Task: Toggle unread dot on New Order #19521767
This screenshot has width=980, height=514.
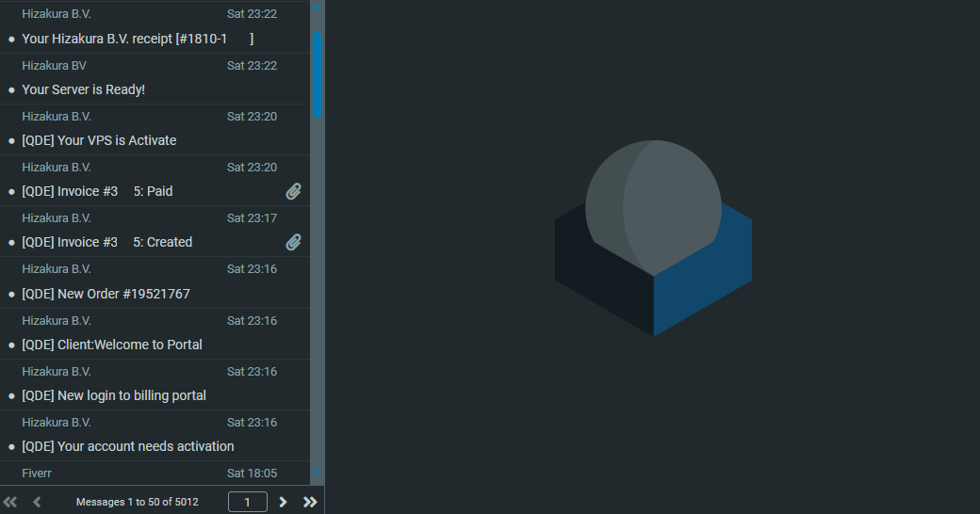Action: [11, 295]
